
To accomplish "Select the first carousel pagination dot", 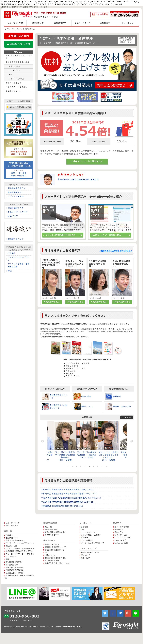I will [68, 466].
